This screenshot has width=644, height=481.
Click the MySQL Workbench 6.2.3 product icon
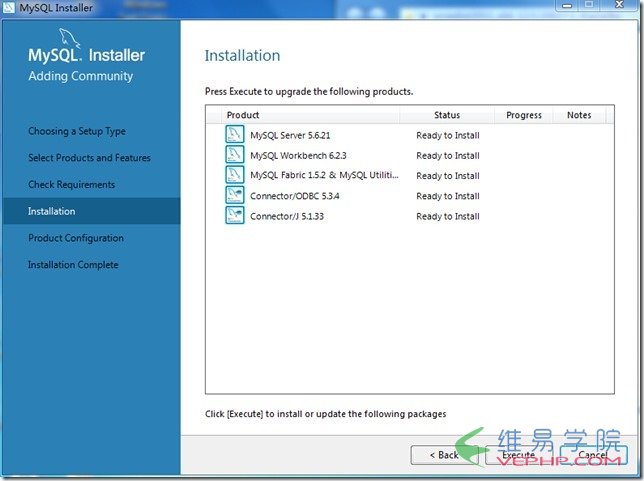tap(235, 154)
